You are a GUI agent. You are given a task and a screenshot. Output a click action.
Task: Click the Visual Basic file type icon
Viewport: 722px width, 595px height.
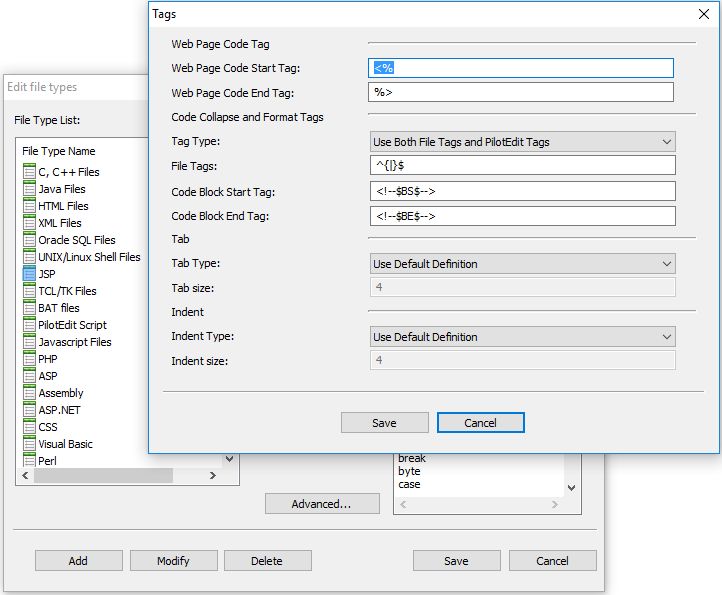pyautogui.click(x=29, y=444)
